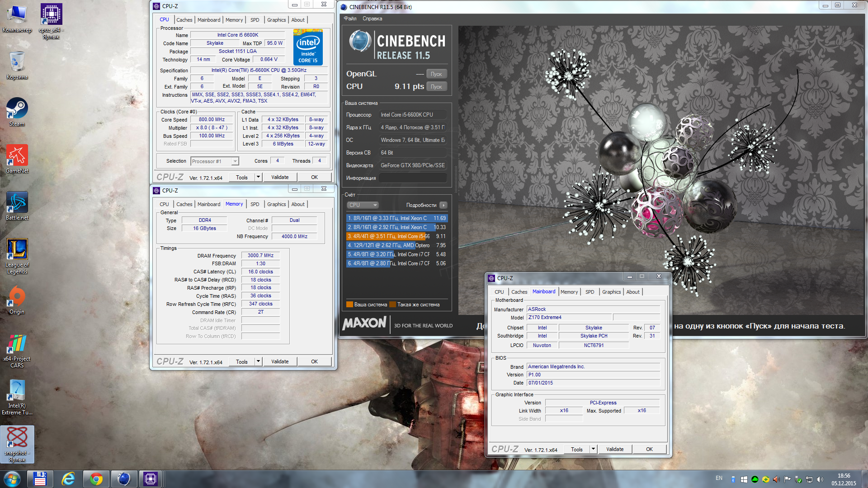Select ranking row 4 AMD Optero 7.95
This screenshot has height=488, width=868.
point(397,245)
